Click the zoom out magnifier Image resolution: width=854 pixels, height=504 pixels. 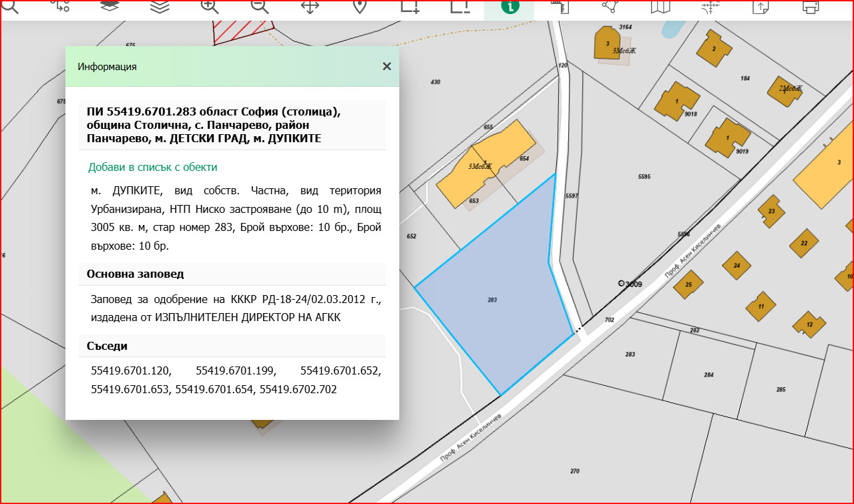(260, 7)
